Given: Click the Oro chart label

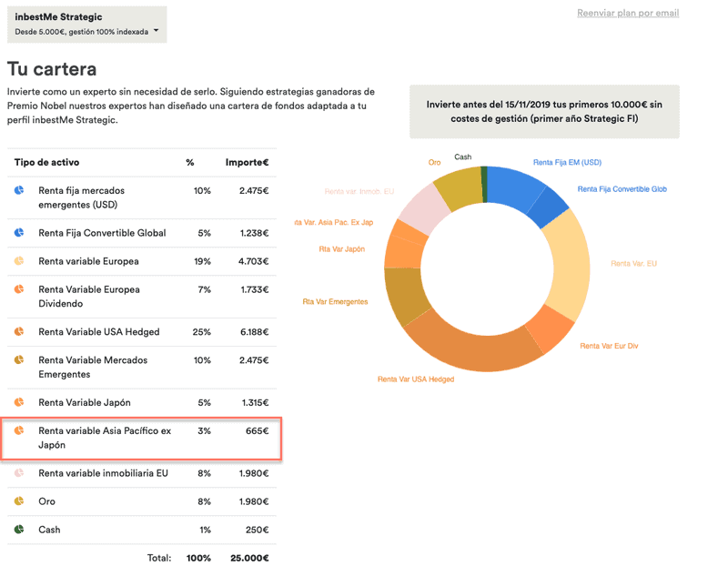Looking at the screenshot, I should 434,163.
